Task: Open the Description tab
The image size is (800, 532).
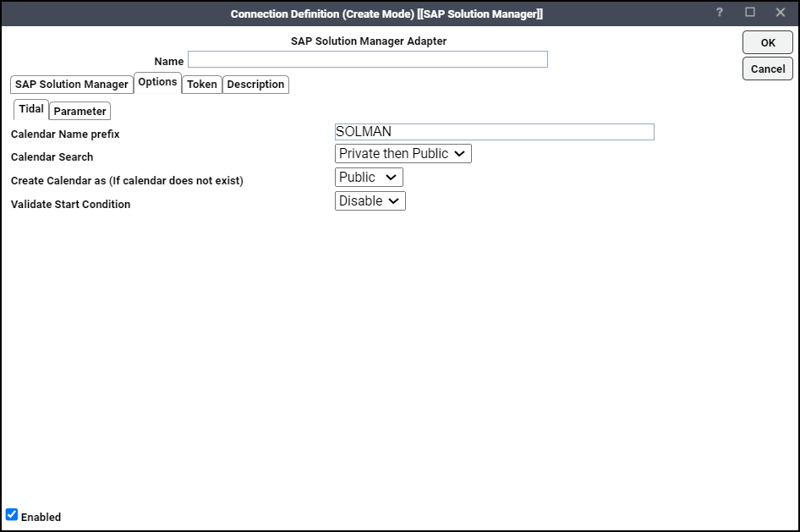Action: coord(255,85)
